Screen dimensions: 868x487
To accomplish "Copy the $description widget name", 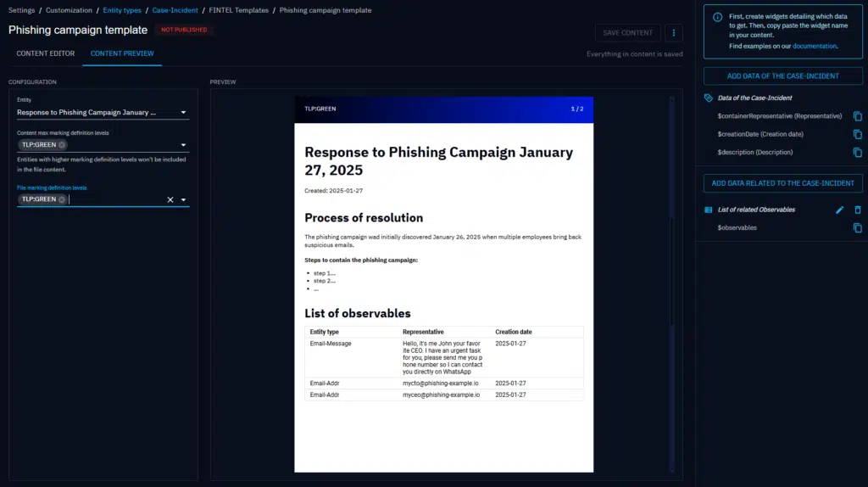I will coord(857,153).
